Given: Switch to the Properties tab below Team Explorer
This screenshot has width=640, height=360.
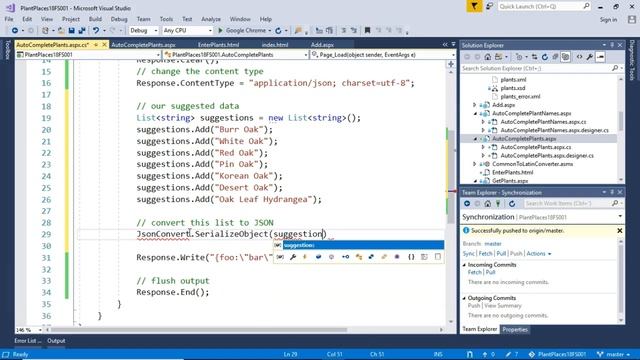Looking at the screenshot, I should click(515, 329).
